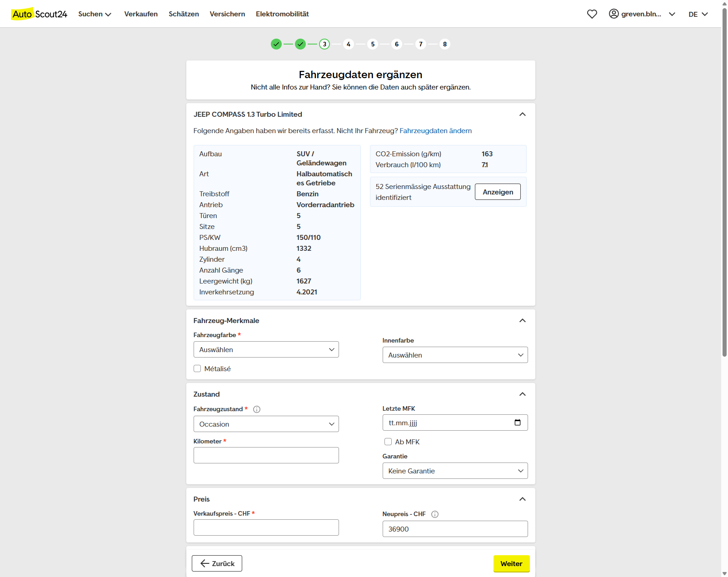Screen dimensions: 728x577
Task: Click the 'Halbautomatisches Getriebe' value
Action: click(324, 179)
